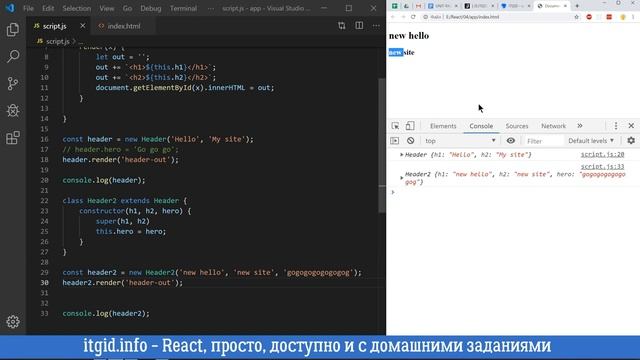Open the Search view in activity bar

[x=13, y=56]
